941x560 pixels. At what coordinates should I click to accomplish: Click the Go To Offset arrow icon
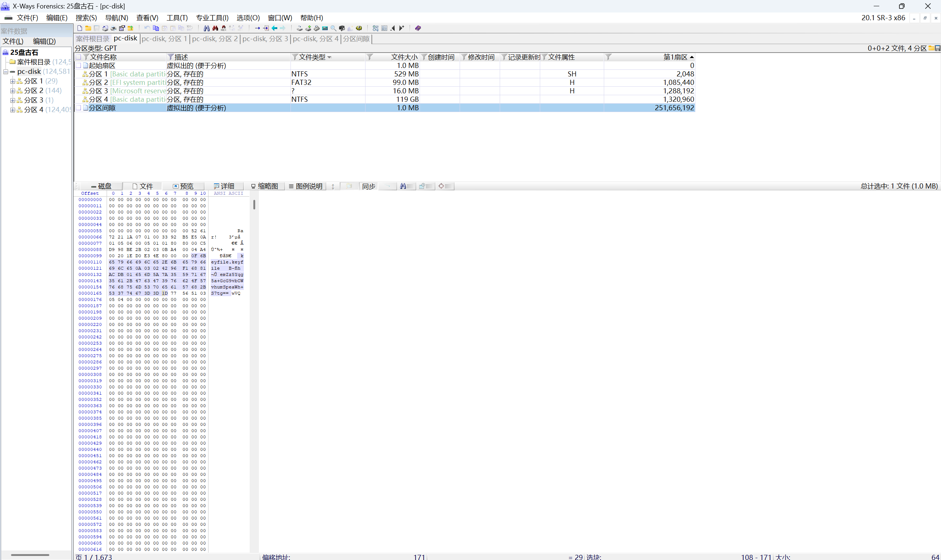(257, 28)
